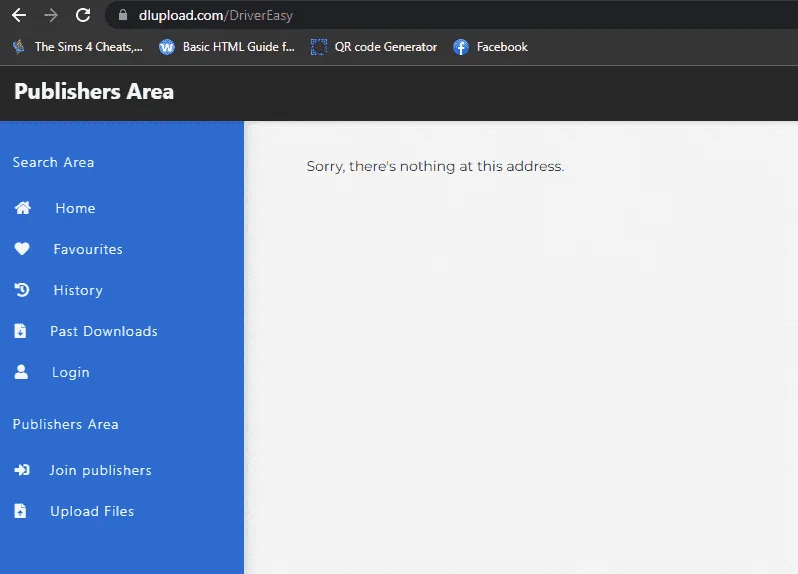Focus the dlupload.com/DriverEasy address bar
This screenshot has width=798, height=574.
pyautogui.click(x=450, y=15)
